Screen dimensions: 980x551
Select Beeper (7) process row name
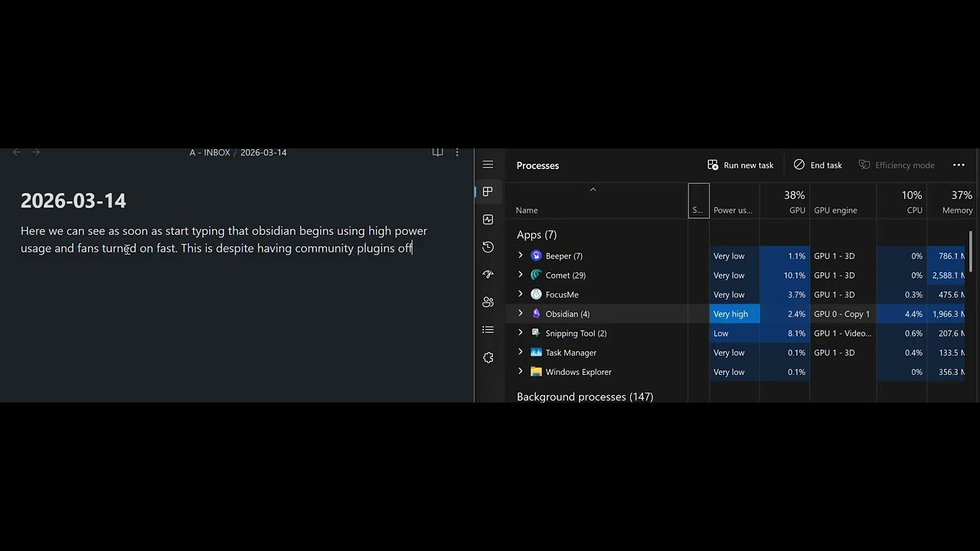click(563, 256)
